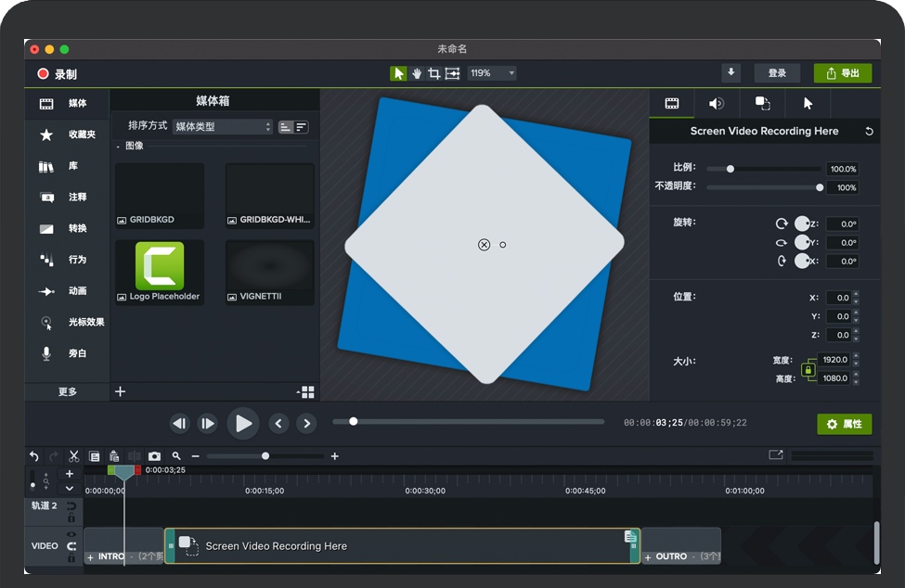This screenshot has height=588, width=905.
Task: Click the 不透明度 opacity slider
Action: (763, 187)
